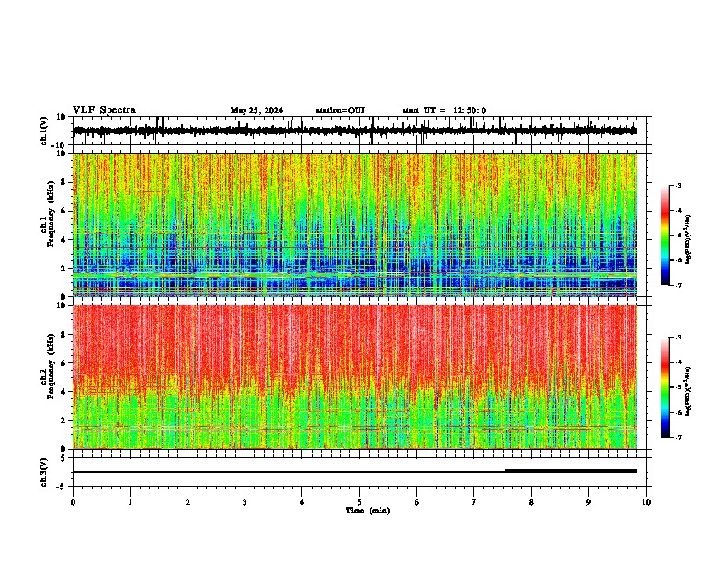Viewport: 728px width, 563px height.
Task: Click the "start UT = 12:50:0" header text
Action: (444, 110)
